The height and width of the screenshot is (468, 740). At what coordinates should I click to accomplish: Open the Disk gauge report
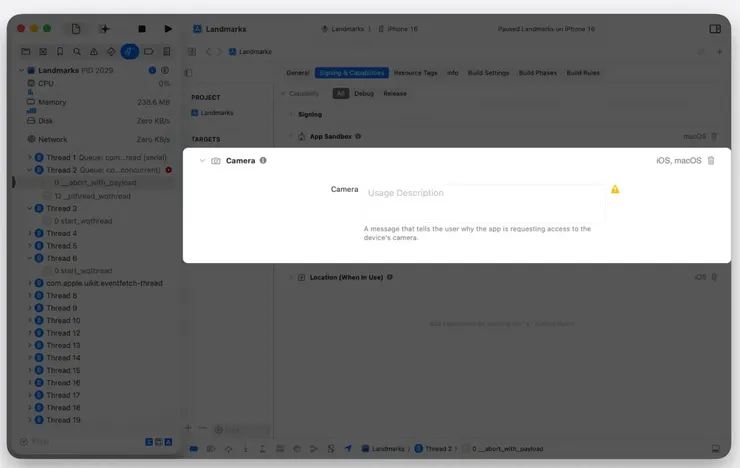(x=98, y=121)
